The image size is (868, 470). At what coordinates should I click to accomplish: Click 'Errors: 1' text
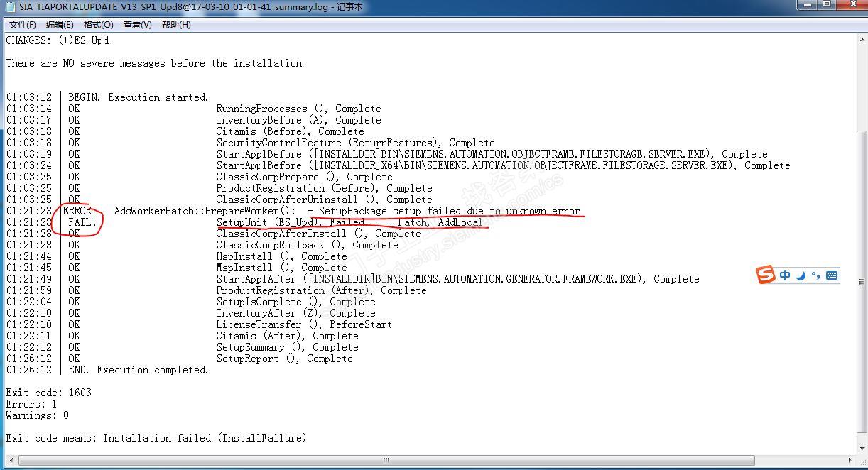pyautogui.click(x=31, y=404)
